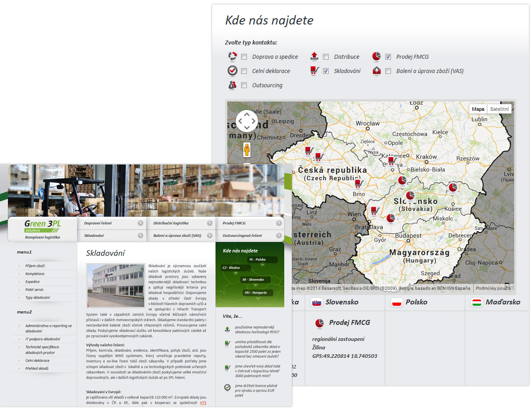The width and height of the screenshot is (532, 417).
Task: Open map Podmínky použití link
Action: pos(493,288)
